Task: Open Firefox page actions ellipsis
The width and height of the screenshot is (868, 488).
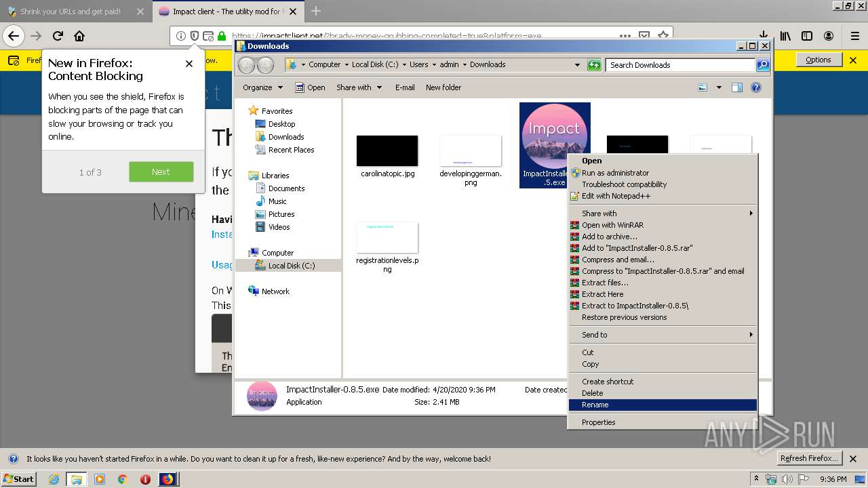Action: coord(625,36)
